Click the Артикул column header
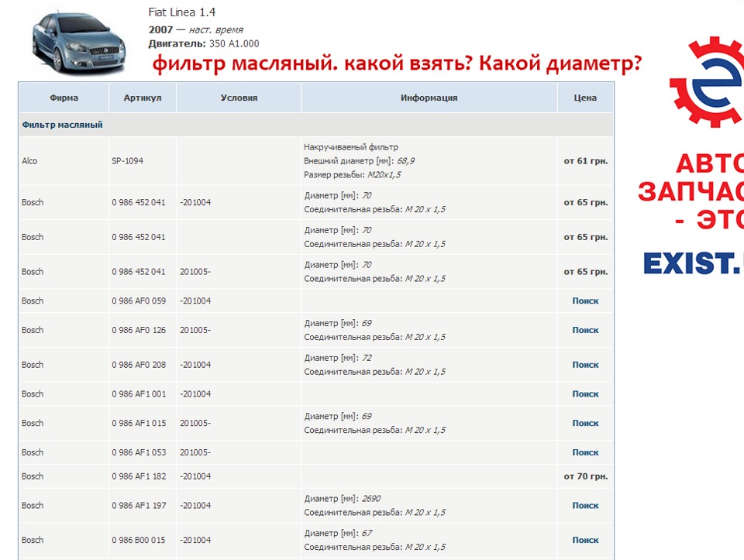Screen dimensions: 744x560 coord(143,98)
